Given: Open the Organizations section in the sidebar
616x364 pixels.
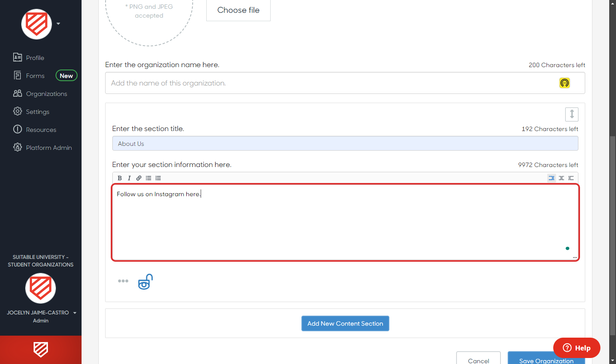Looking at the screenshot, I should coord(46,93).
